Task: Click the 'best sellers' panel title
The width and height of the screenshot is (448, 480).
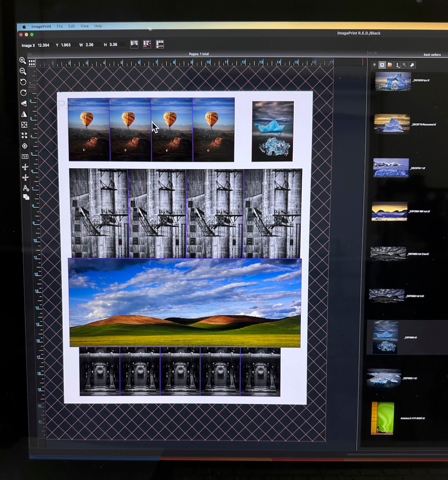Action: click(x=432, y=55)
